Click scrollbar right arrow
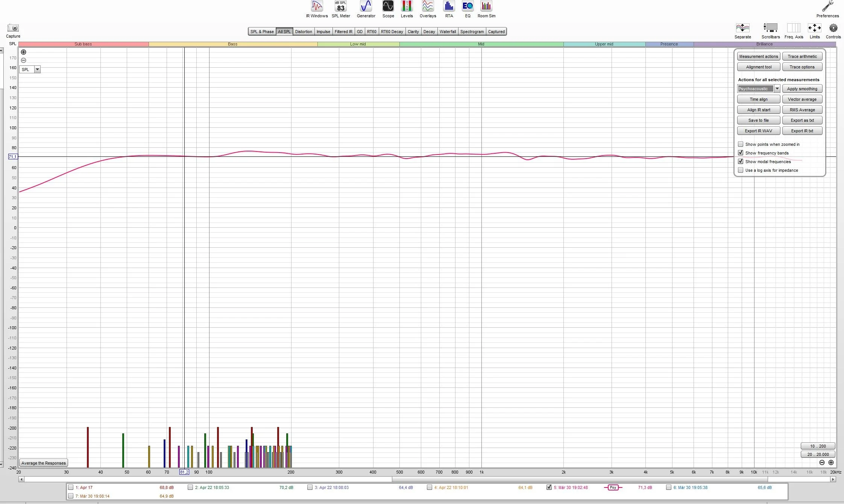This screenshot has height=504, width=844. coord(833,479)
